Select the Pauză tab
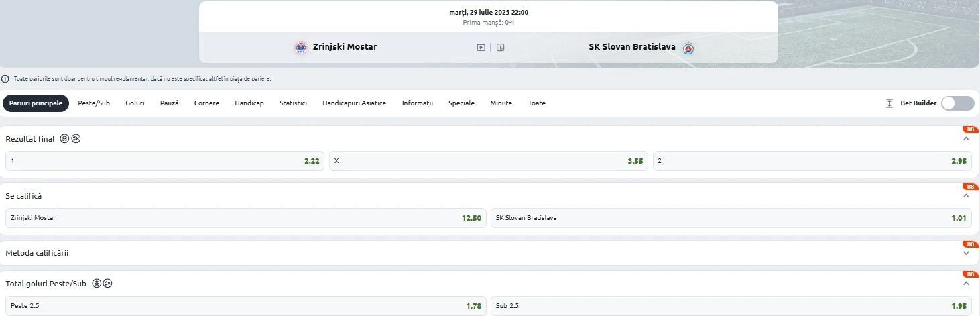 169,103
